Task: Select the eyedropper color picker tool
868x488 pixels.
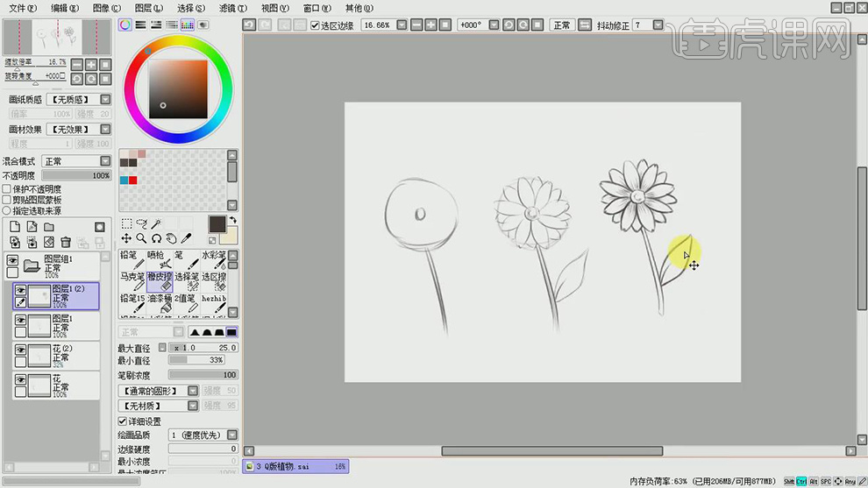Action: pos(188,238)
